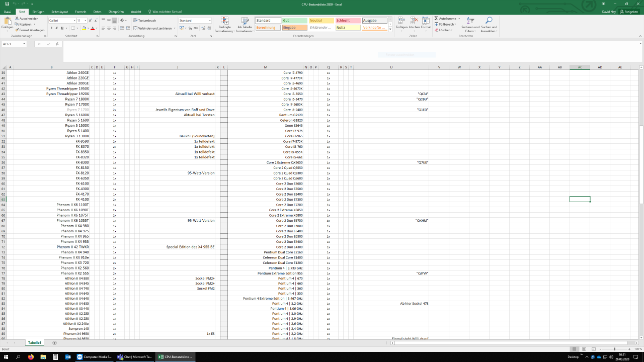Expand the cell styles gallery
This screenshot has width=644, height=362.
[x=391, y=29]
